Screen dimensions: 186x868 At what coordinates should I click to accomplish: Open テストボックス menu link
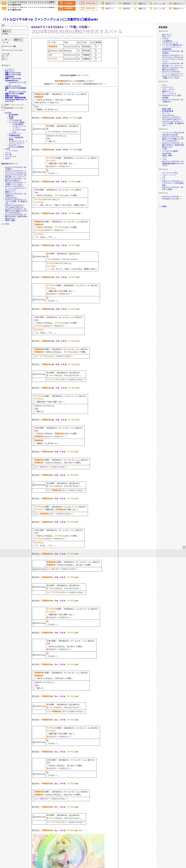(10, 156)
